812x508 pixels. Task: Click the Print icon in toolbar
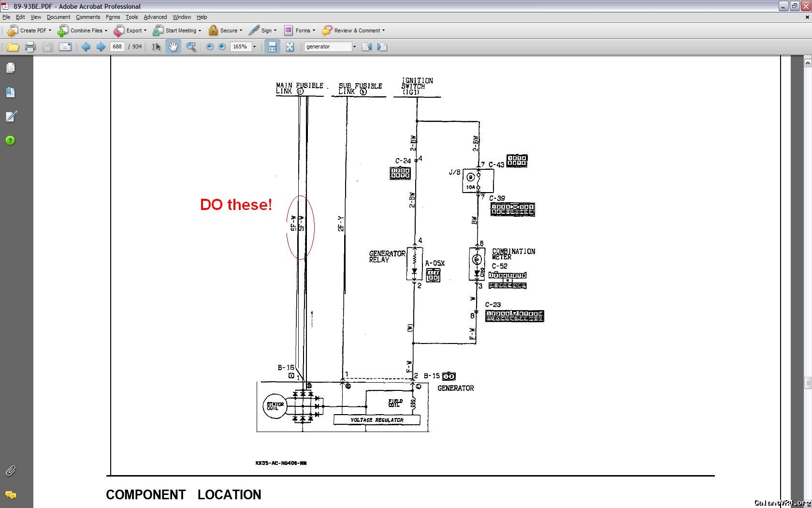[30, 47]
